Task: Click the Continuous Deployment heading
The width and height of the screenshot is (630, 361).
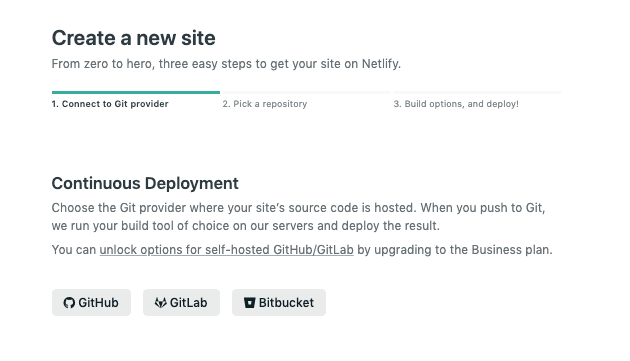Action: [x=145, y=183]
